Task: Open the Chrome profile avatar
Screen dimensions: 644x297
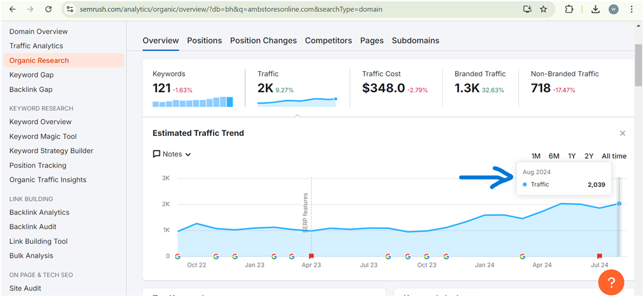Action: tap(614, 9)
